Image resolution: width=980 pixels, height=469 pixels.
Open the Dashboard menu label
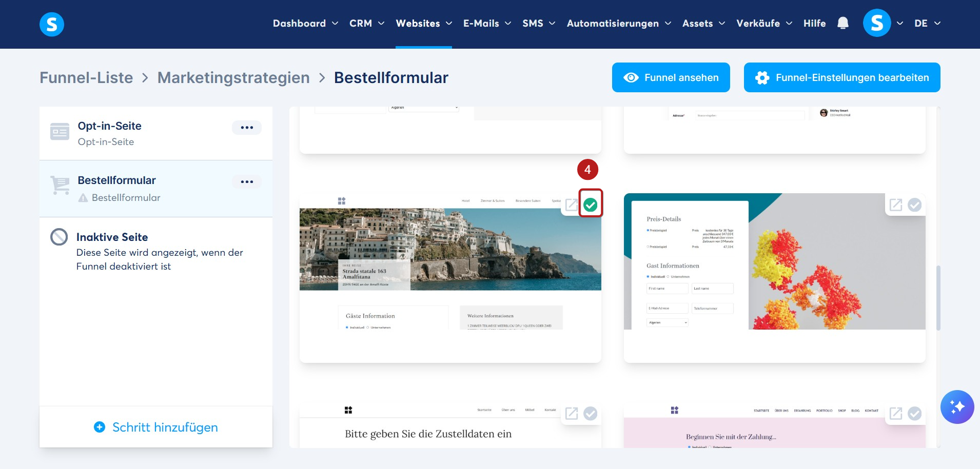(x=299, y=24)
